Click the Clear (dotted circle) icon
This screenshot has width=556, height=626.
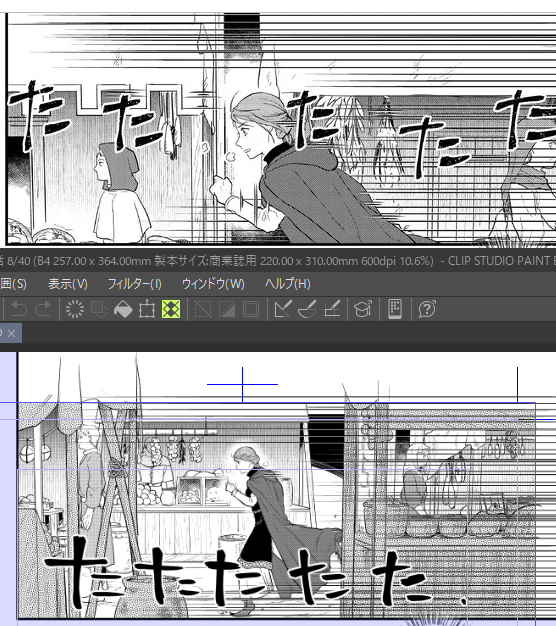pyautogui.click(x=75, y=309)
